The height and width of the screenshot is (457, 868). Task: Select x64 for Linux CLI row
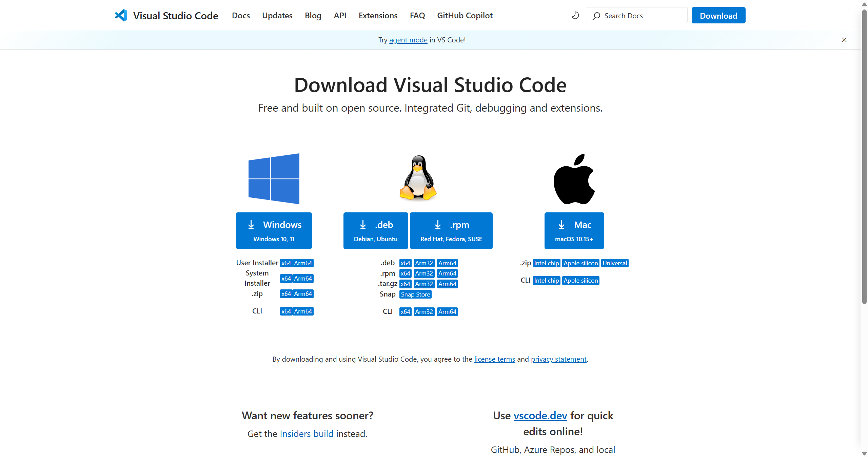(x=406, y=312)
